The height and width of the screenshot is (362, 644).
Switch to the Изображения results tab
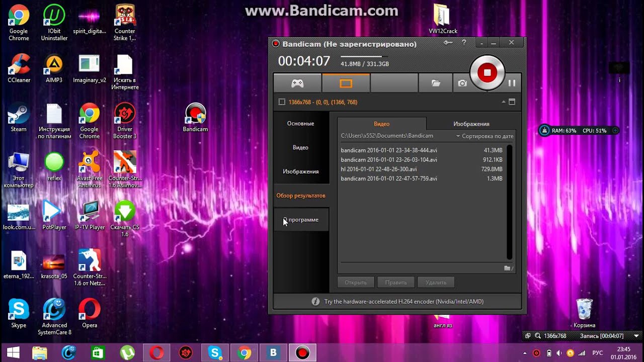click(x=471, y=124)
